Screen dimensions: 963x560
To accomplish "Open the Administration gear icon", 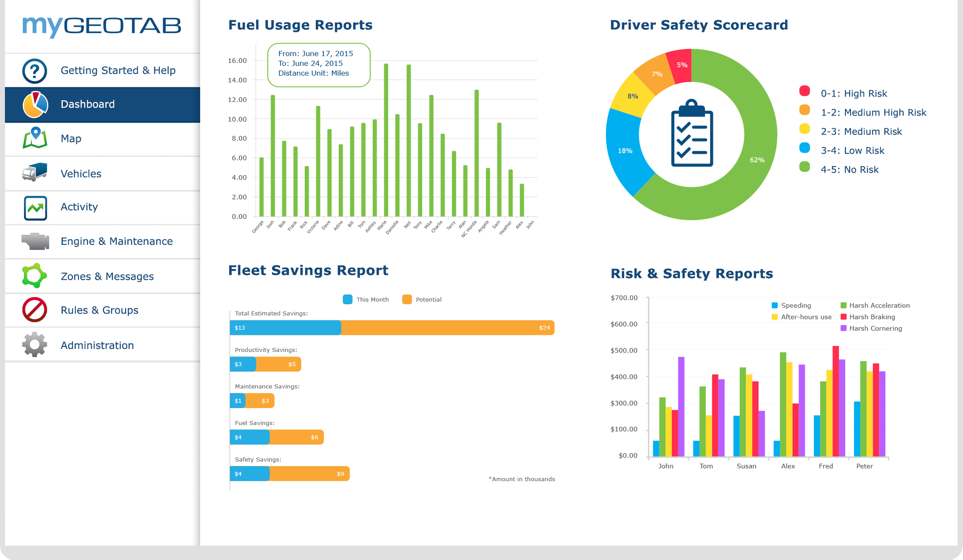I will click(35, 345).
